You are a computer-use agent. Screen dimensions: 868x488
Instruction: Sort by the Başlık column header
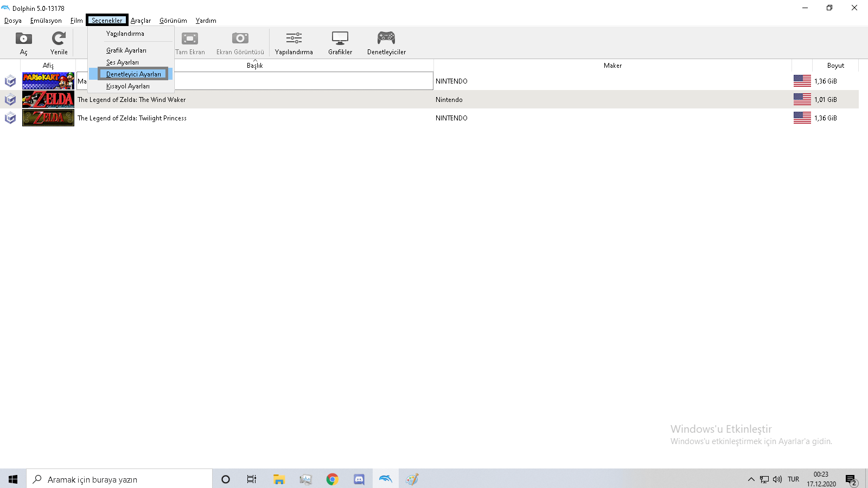(254, 66)
